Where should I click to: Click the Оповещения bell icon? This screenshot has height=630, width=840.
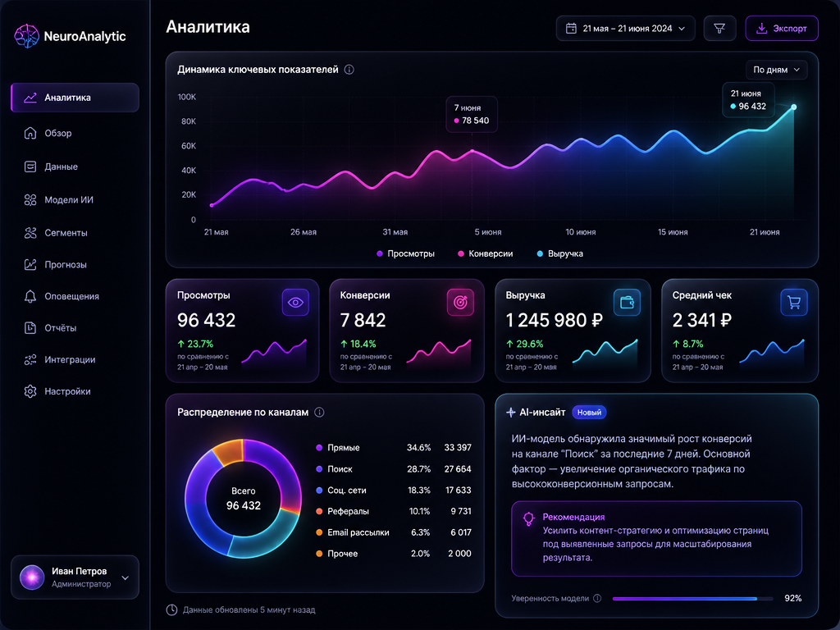[x=30, y=296]
